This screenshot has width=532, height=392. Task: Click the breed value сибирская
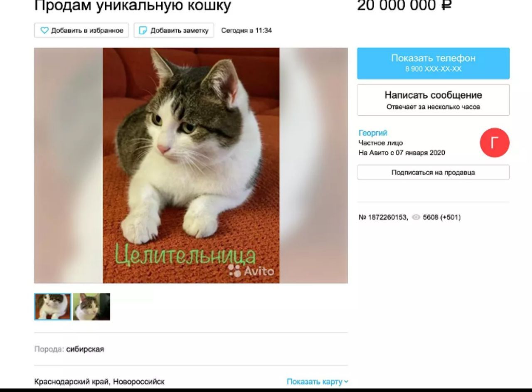click(85, 349)
